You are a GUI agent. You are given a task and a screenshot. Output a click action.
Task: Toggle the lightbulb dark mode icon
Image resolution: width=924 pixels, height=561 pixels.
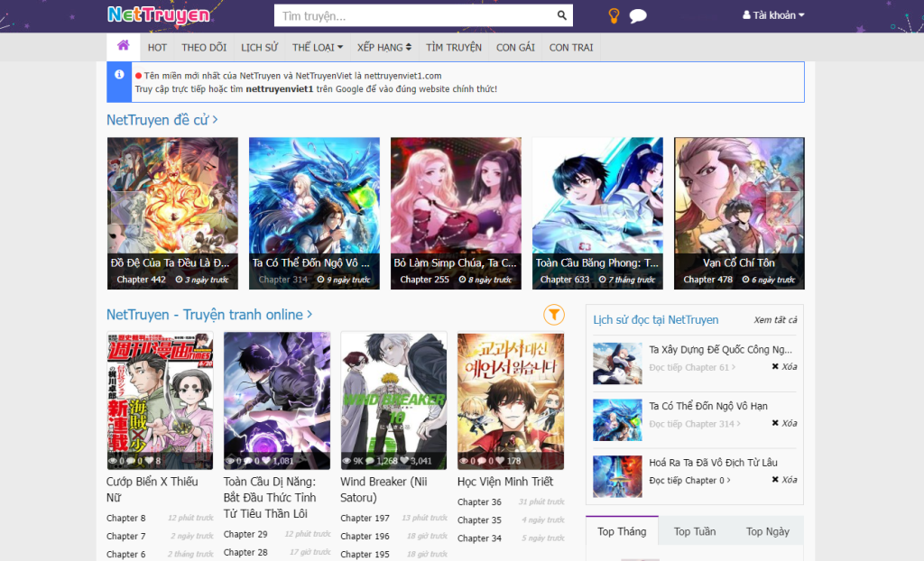pos(614,15)
